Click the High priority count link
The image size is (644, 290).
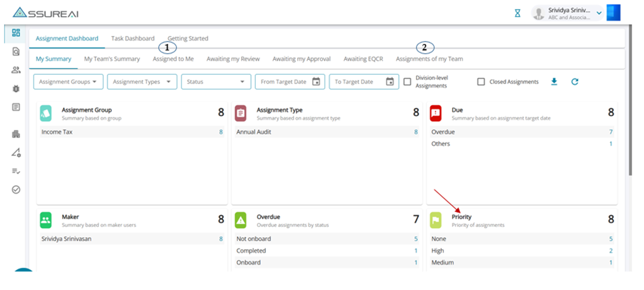[611, 250]
